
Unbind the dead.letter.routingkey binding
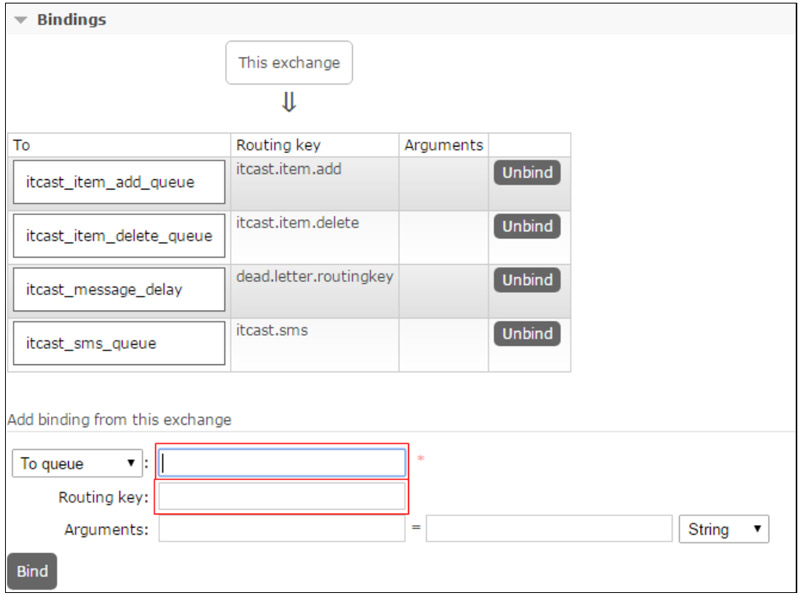point(527,280)
